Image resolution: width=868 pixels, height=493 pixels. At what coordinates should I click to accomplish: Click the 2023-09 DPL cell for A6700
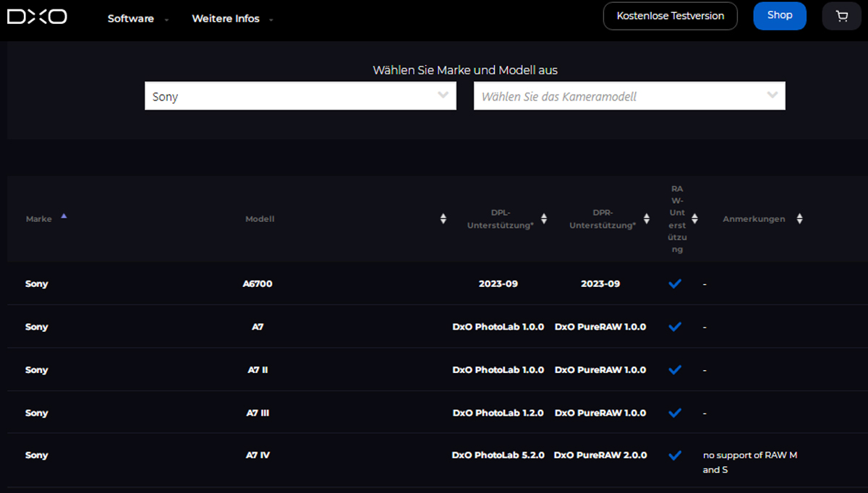pos(498,284)
